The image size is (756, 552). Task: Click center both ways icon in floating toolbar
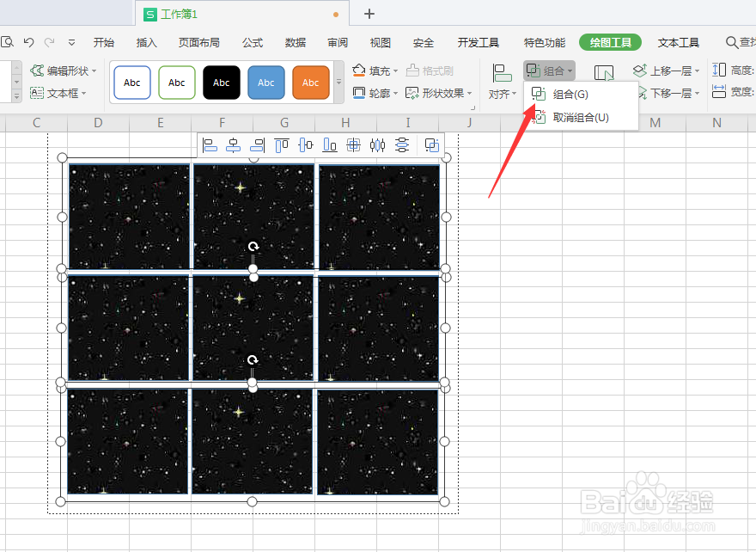point(353,144)
